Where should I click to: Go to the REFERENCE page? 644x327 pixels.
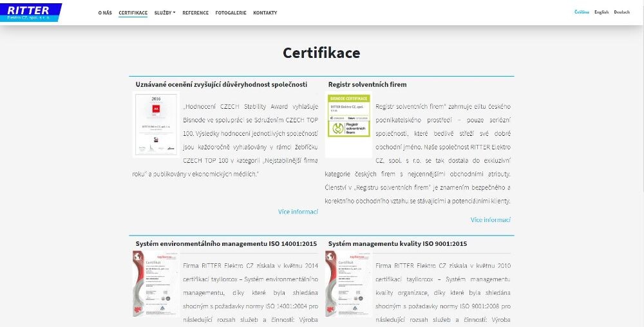tap(195, 13)
